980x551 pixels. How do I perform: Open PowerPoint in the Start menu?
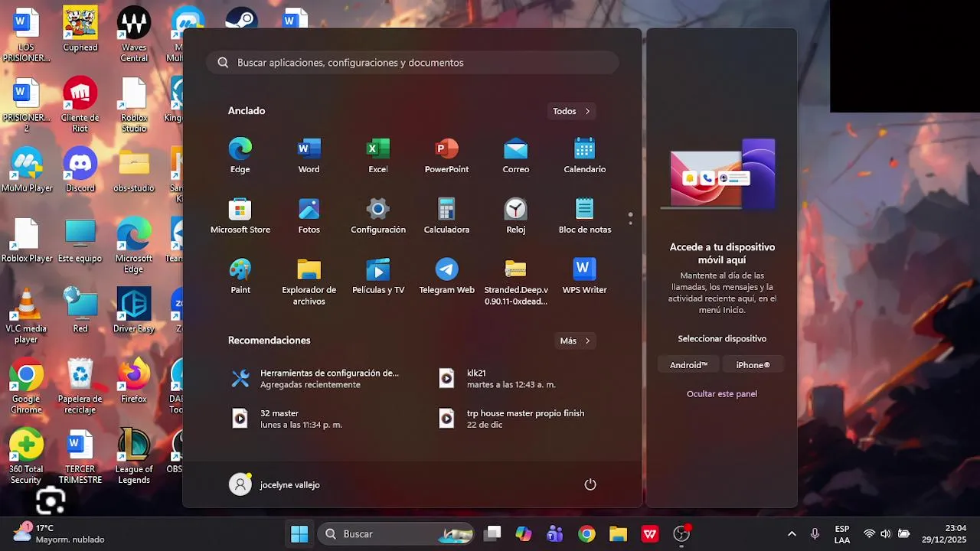tap(447, 155)
